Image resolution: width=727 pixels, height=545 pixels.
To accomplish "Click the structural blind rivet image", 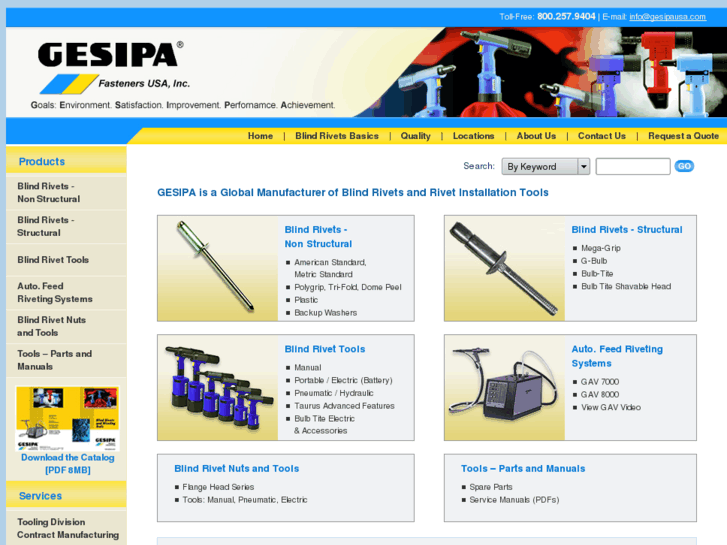I will (x=504, y=268).
